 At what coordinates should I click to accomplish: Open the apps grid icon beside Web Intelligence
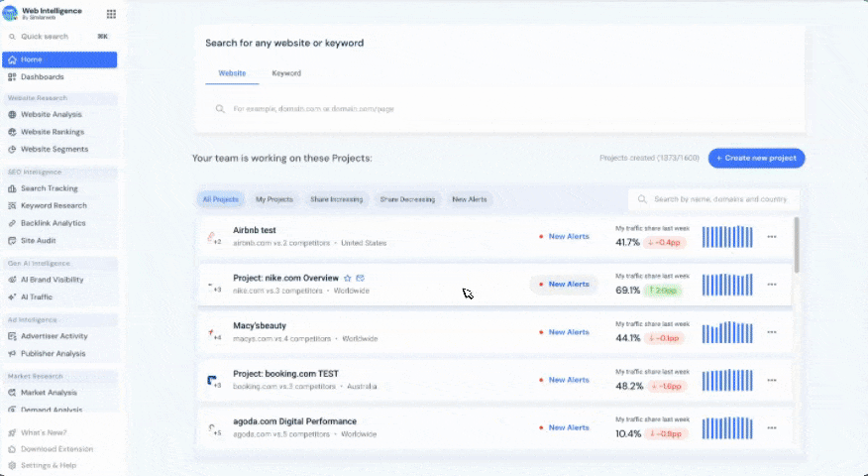(x=110, y=14)
